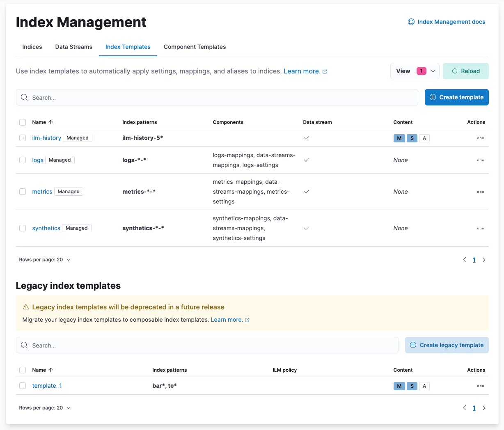Click the M mappings badge for ilm-history
This screenshot has height=430, width=504.
click(x=399, y=138)
